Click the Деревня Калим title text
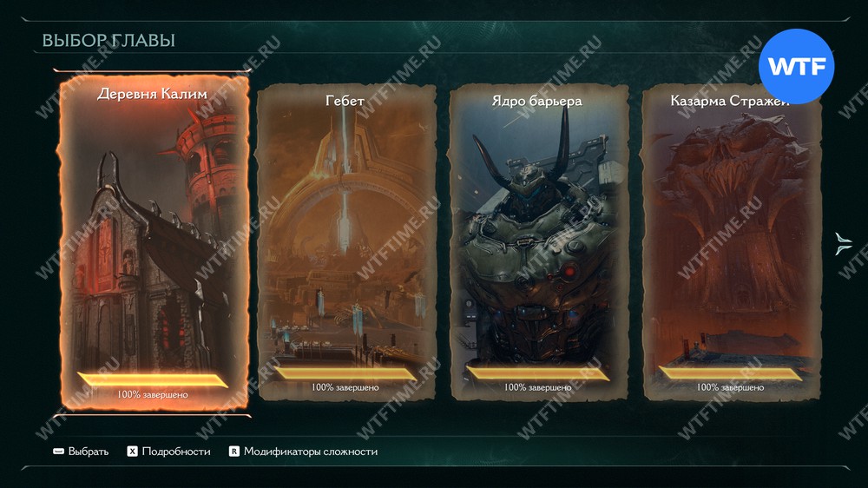The height and width of the screenshot is (488, 868). (152, 94)
